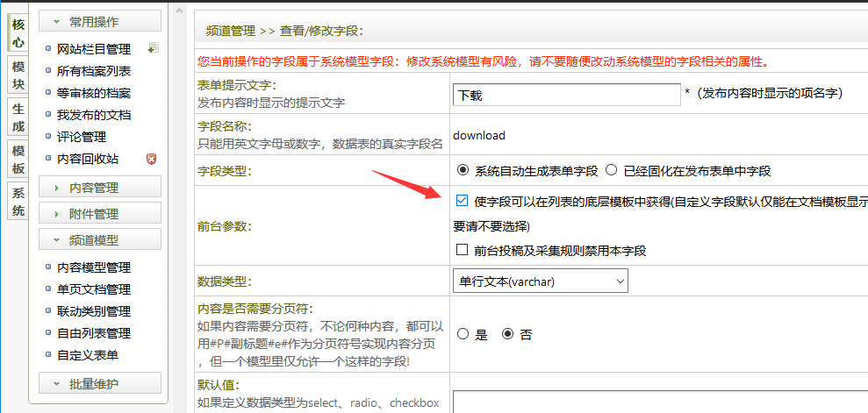The image size is (868, 413).
Task: Select 系统自动生成表单字段 radio button
Action: (x=463, y=170)
